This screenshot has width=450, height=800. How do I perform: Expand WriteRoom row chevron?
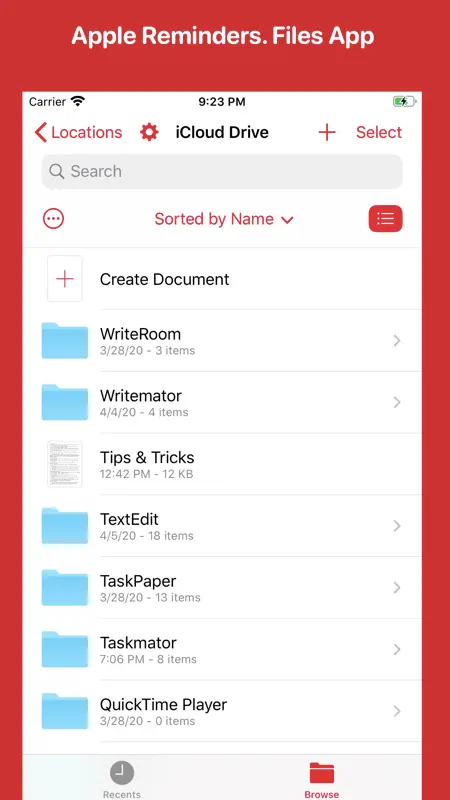397,341
